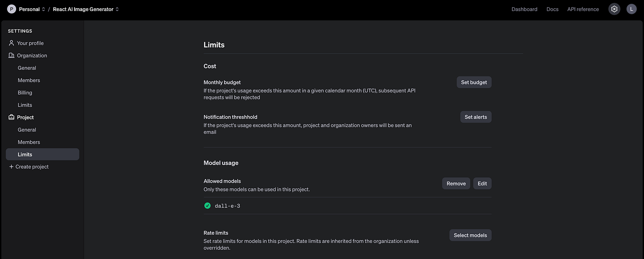Click the Set alerts button
This screenshot has height=259, width=644.
(x=476, y=117)
